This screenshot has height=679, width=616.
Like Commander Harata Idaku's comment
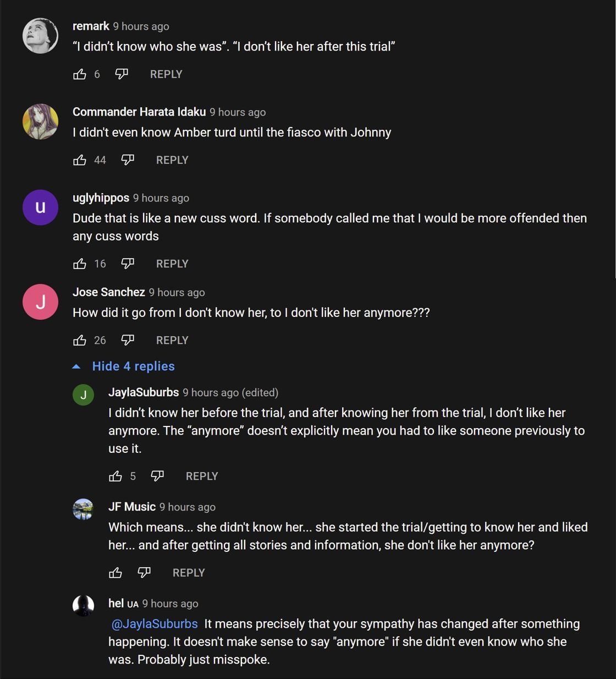point(80,160)
